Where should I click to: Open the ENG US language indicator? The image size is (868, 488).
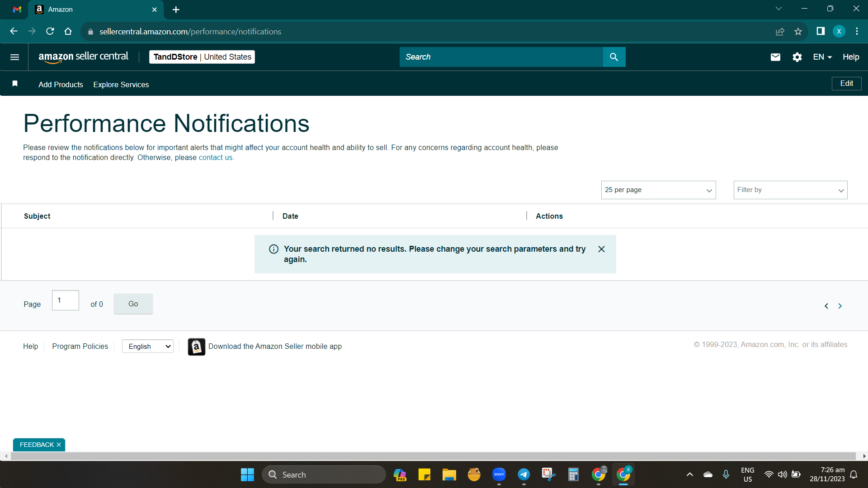point(748,474)
